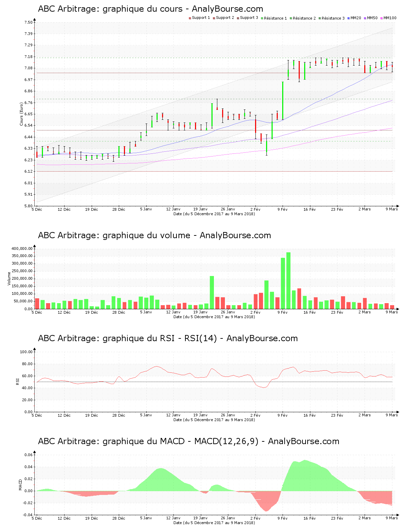
Task: Select the Support 2 legend label
Action: (x=225, y=18)
